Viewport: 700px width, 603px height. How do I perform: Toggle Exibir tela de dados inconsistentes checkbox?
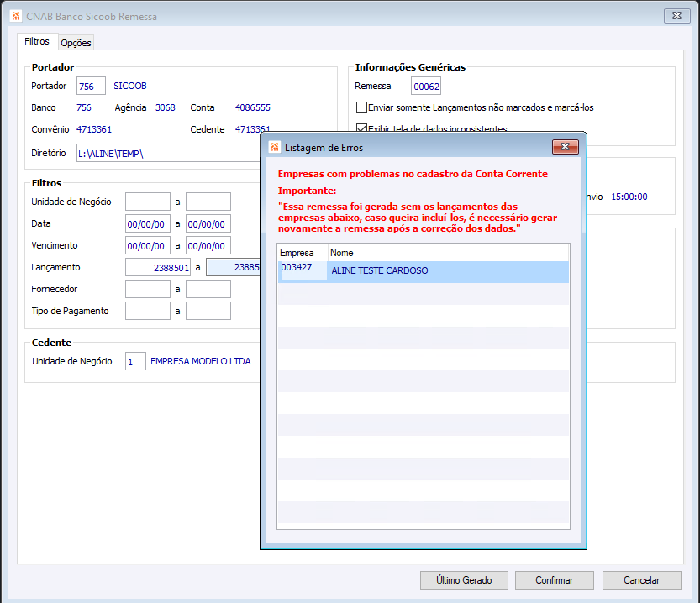(361, 128)
